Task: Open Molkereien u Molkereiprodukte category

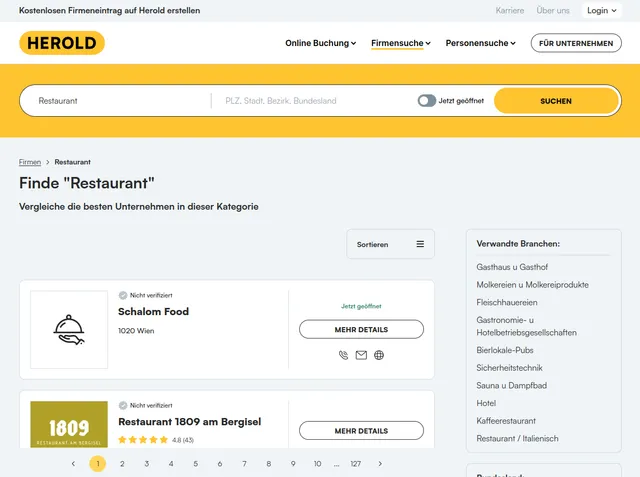Action: [x=532, y=284]
